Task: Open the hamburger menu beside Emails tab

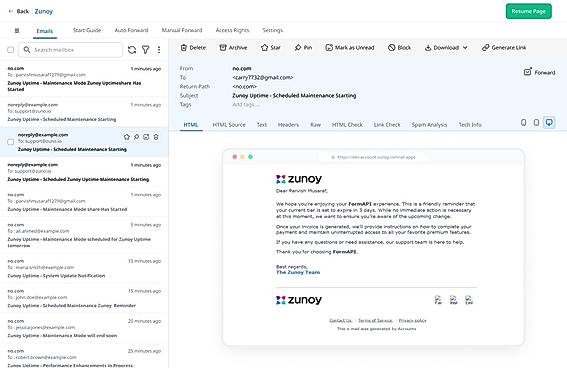Action: coord(17,31)
